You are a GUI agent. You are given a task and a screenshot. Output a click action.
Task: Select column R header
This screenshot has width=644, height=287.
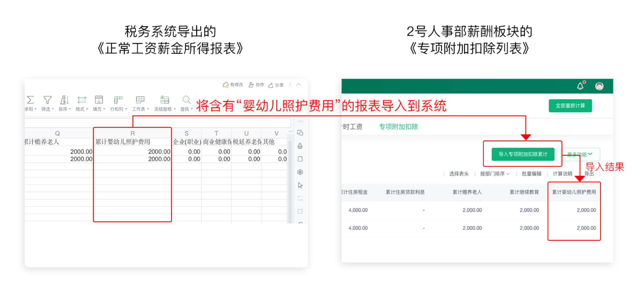tap(133, 133)
